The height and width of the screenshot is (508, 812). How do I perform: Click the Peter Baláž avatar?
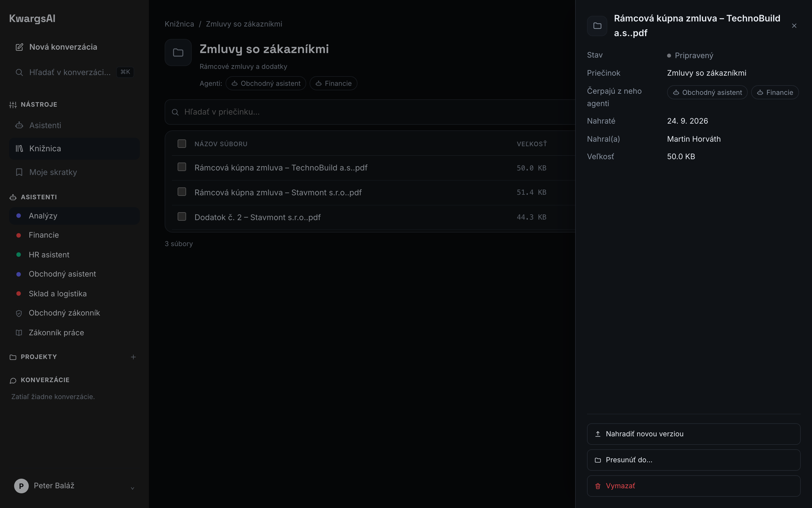[x=21, y=486]
